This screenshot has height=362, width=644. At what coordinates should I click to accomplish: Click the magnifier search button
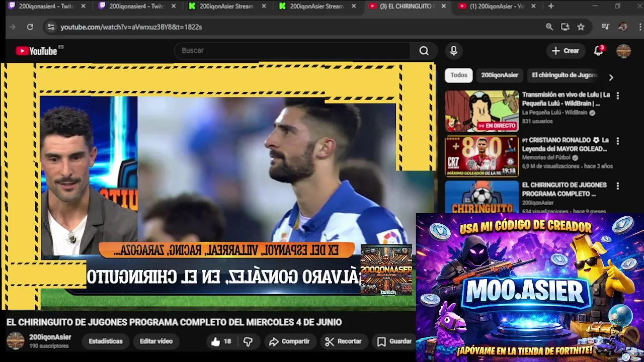(424, 51)
